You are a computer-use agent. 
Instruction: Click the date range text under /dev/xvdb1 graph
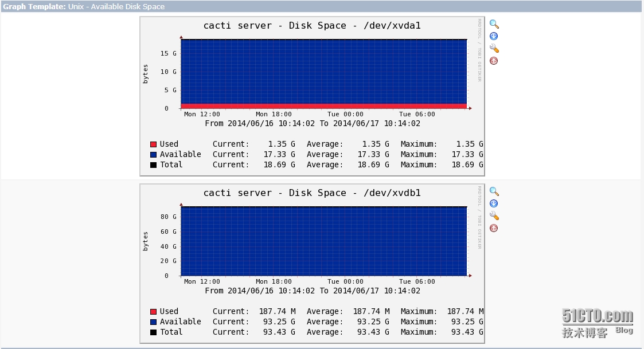[x=313, y=291]
